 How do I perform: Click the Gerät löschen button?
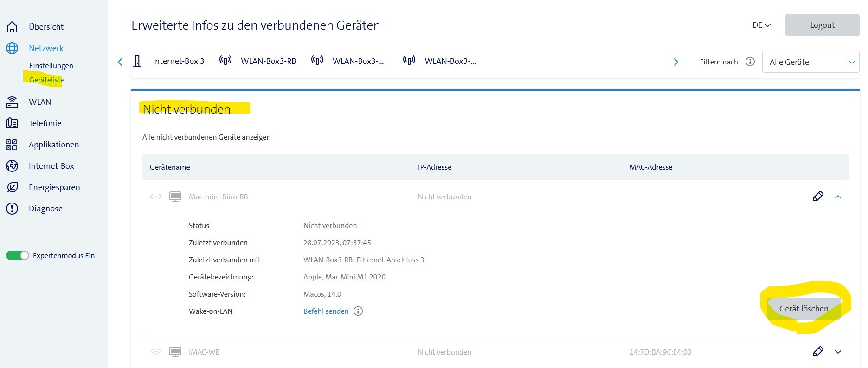(x=804, y=309)
